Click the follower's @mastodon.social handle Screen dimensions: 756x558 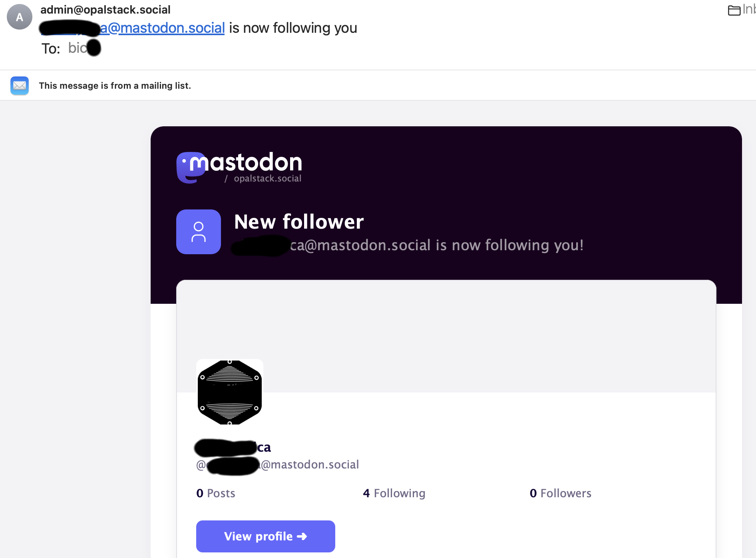pos(277,464)
